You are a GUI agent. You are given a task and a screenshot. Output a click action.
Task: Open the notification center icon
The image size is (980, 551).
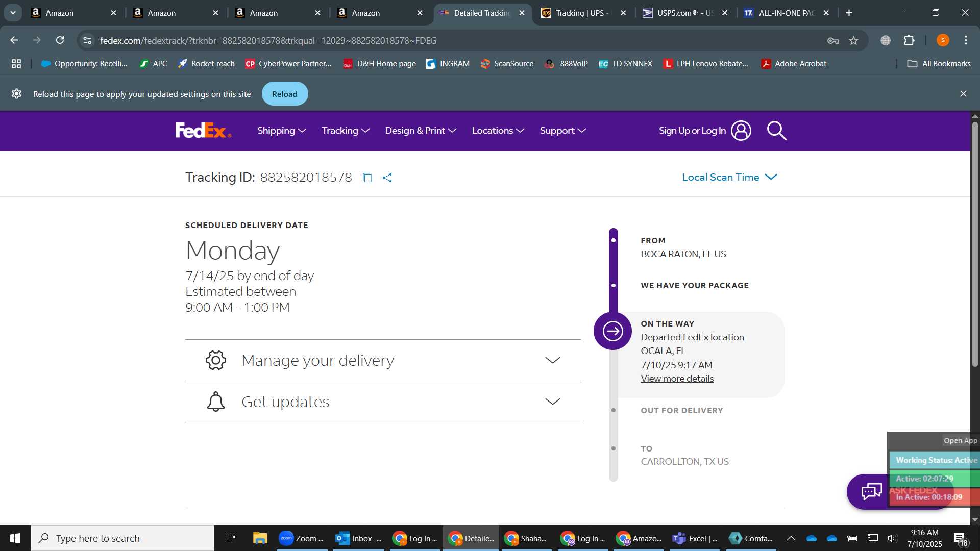(960, 539)
